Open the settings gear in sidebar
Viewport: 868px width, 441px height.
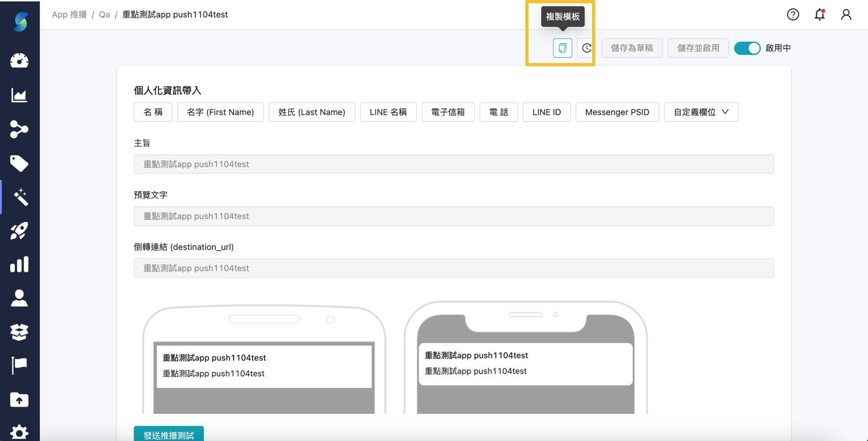(x=19, y=432)
